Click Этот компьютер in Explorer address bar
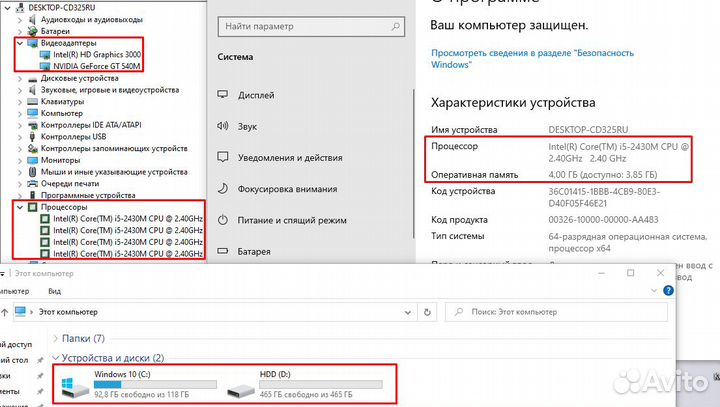Viewport: 720px width, 407px height. click(68, 312)
